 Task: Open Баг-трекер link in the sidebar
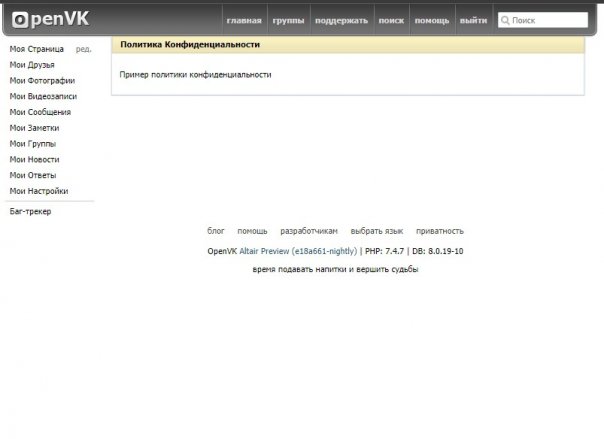click(30, 211)
